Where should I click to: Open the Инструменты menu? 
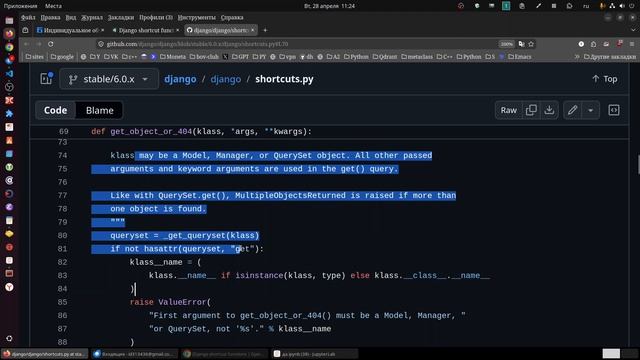point(196,18)
